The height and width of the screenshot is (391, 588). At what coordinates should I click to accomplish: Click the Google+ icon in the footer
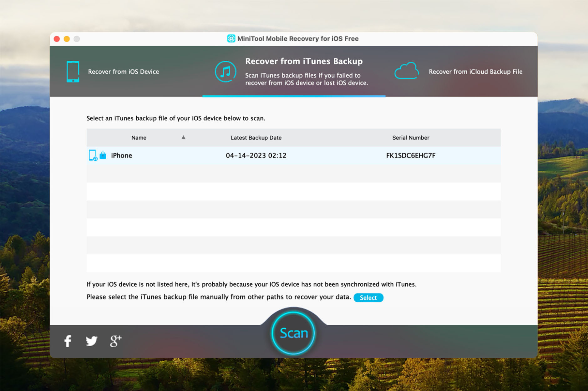click(115, 341)
